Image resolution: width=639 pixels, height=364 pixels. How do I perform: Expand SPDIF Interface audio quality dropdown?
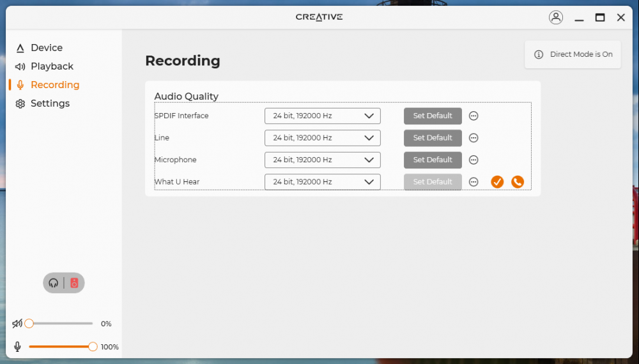pyautogui.click(x=323, y=116)
